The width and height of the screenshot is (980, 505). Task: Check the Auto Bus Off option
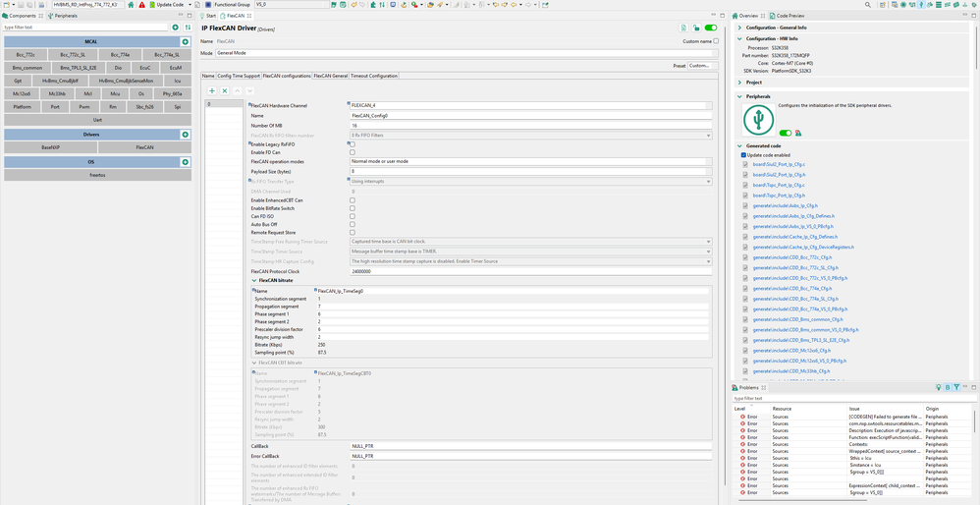point(353,224)
